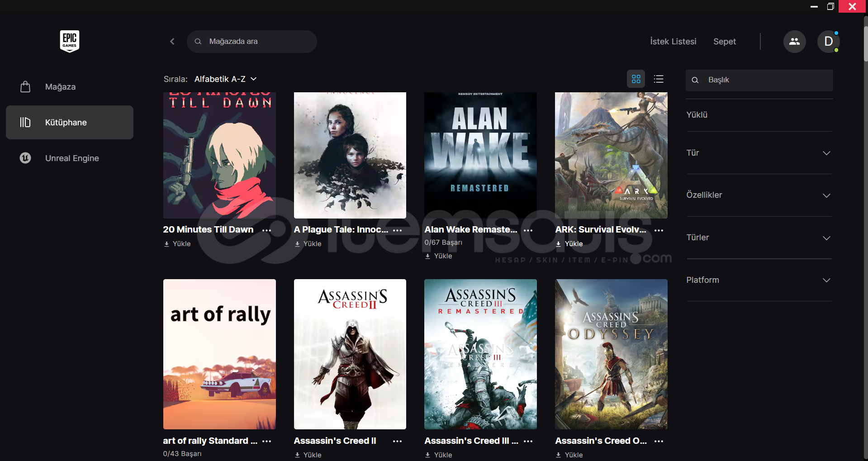Click download icon for Assassin's Creed III

pos(427,455)
